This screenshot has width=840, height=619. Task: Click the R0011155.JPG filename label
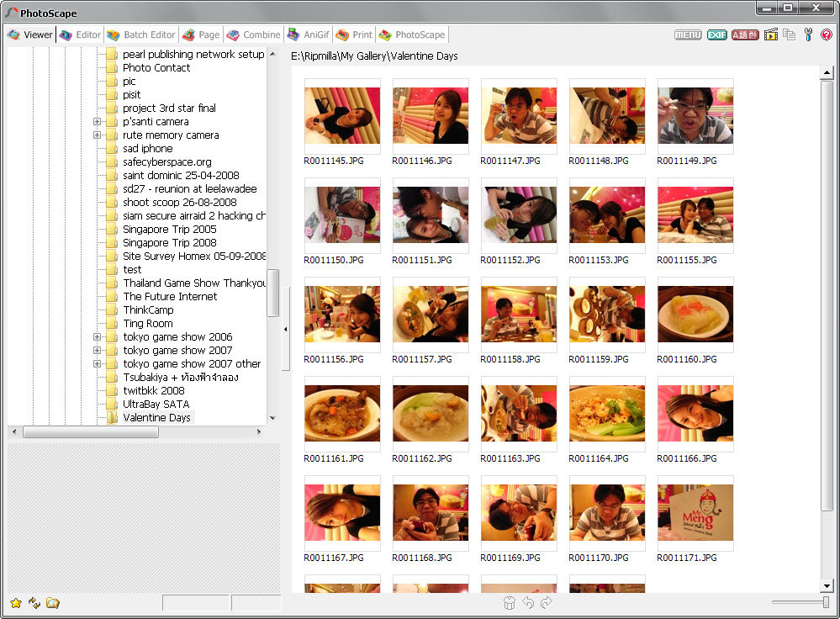686,260
